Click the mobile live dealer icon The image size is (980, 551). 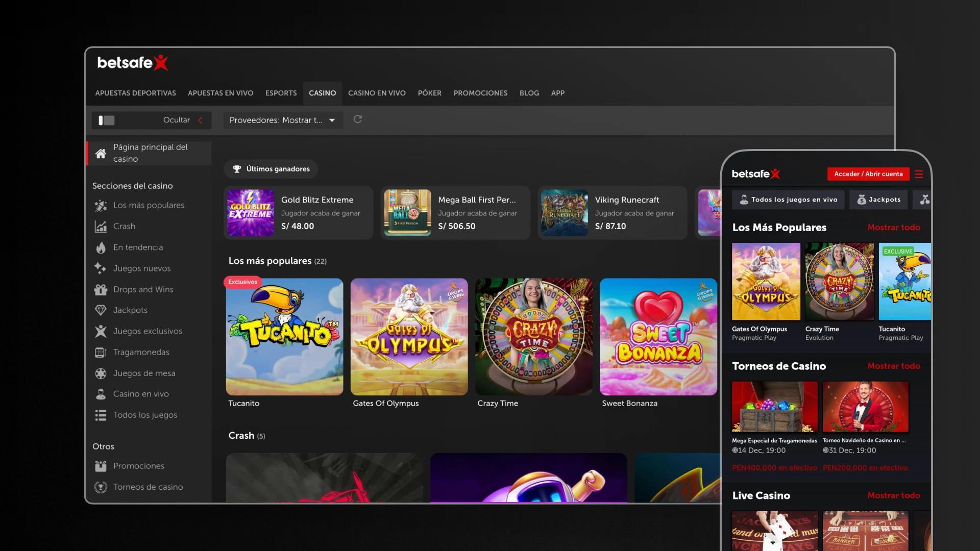744,199
